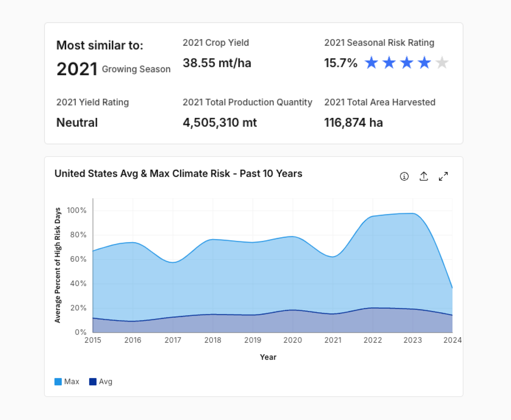Toggle the Max series in legend
This screenshot has width=511, height=420.
67,382
